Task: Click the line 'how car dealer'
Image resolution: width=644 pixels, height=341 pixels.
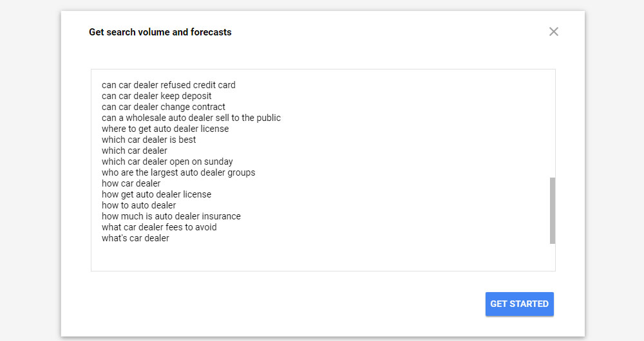Action: [x=131, y=183]
